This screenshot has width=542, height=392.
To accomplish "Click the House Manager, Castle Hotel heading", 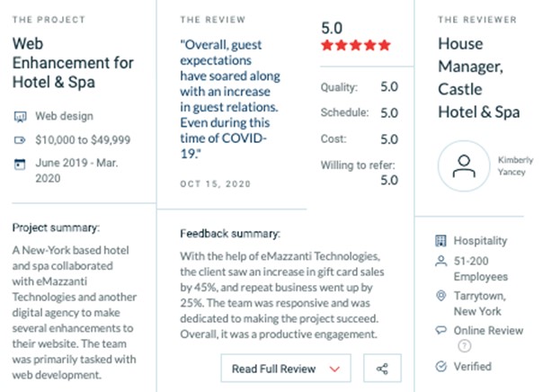I will click(479, 78).
